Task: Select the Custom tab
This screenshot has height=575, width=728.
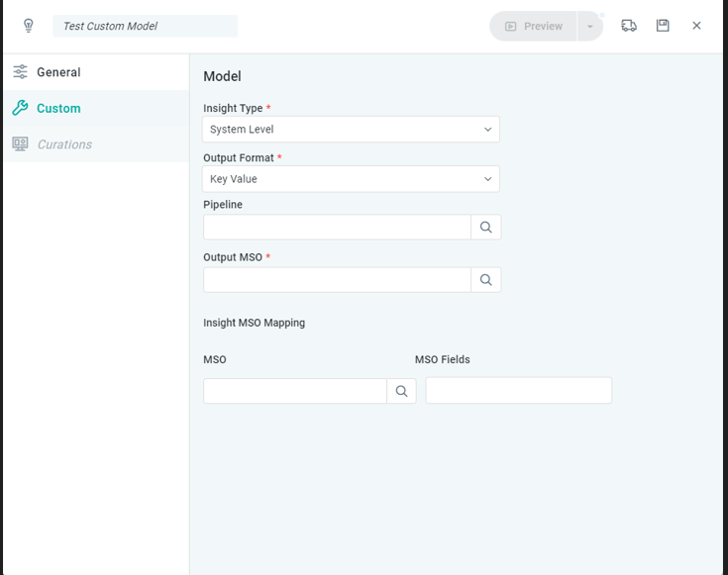Action: coord(58,109)
